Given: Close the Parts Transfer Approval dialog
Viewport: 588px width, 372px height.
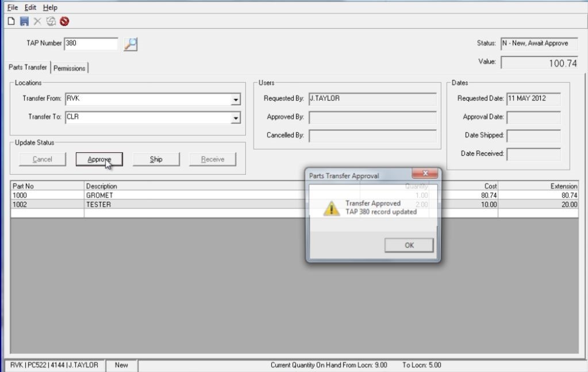Looking at the screenshot, I should [425, 173].
